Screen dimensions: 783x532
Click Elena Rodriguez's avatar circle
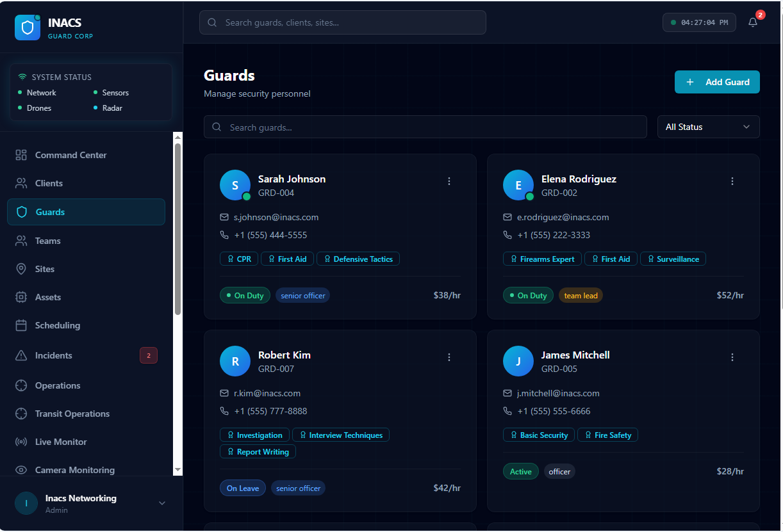(518, 185)
